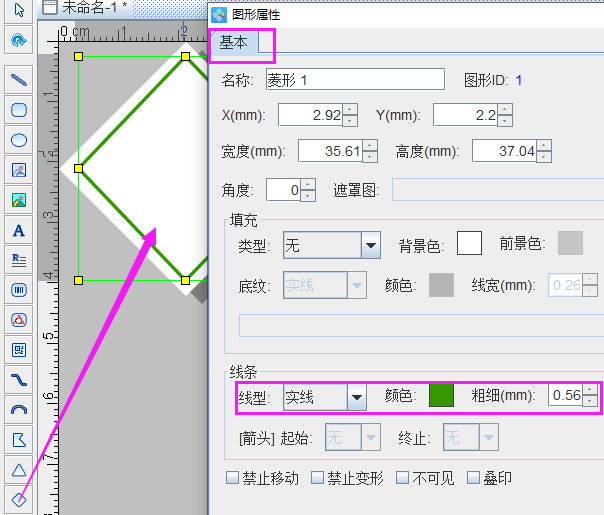Click the left-middle yellow selection handle
This screenshot has height=515, width=604.
click(78, 168)
